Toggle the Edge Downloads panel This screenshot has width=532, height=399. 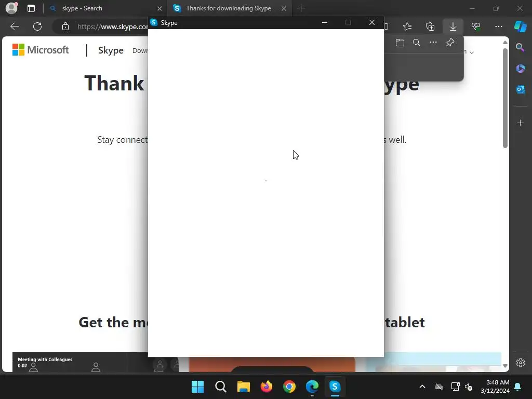453,26
